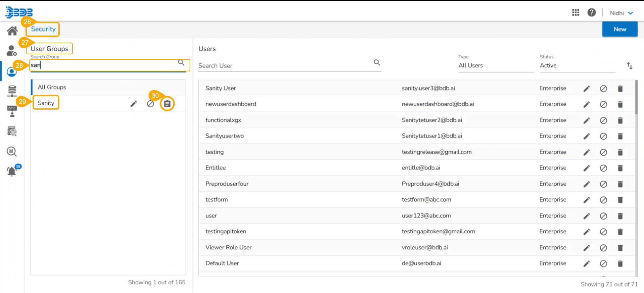Delete the Sanity User row

click(620, 89)
